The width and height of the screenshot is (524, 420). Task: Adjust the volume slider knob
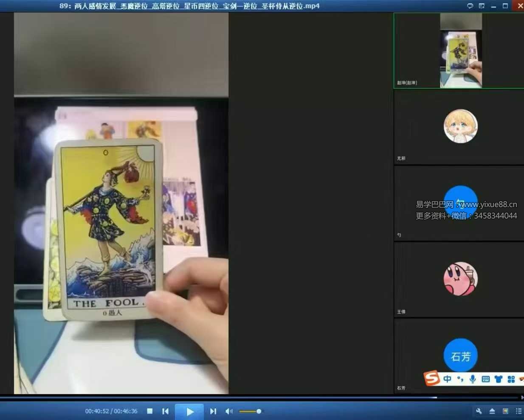259,411
